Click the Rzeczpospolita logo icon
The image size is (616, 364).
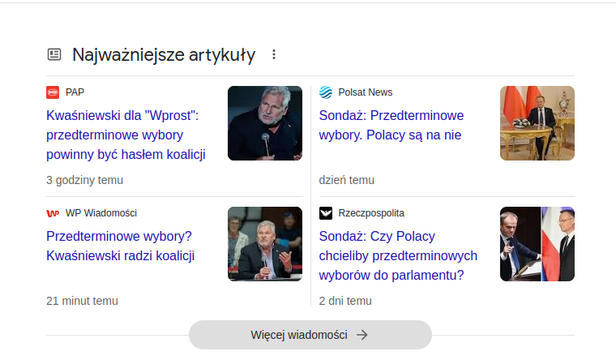[x=326, y=213]
